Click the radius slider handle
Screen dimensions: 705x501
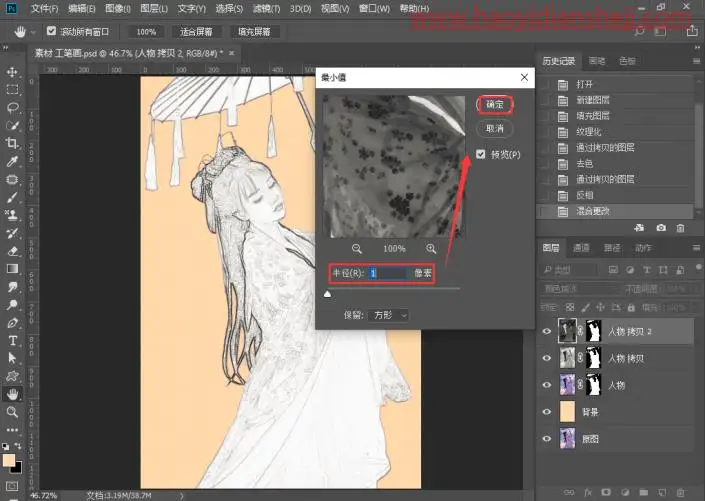pos(327,294)
